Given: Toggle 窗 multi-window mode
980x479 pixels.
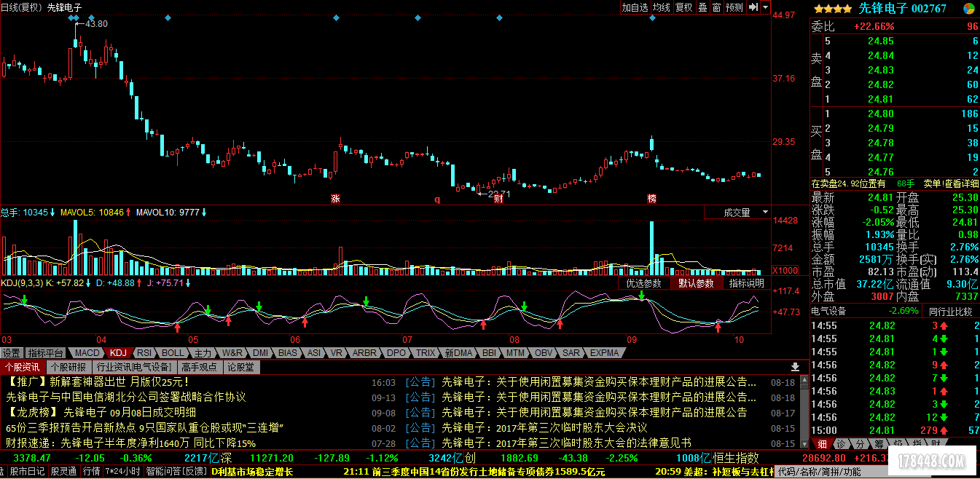Looking at the screenshot, I should pyautogui.click(x=716, y=7).
